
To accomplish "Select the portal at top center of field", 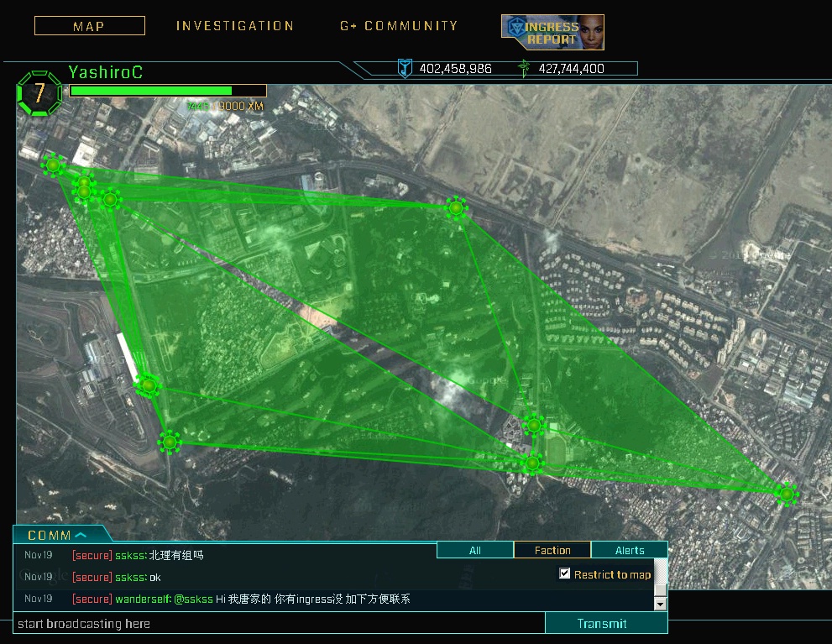I will pos(456,207).
